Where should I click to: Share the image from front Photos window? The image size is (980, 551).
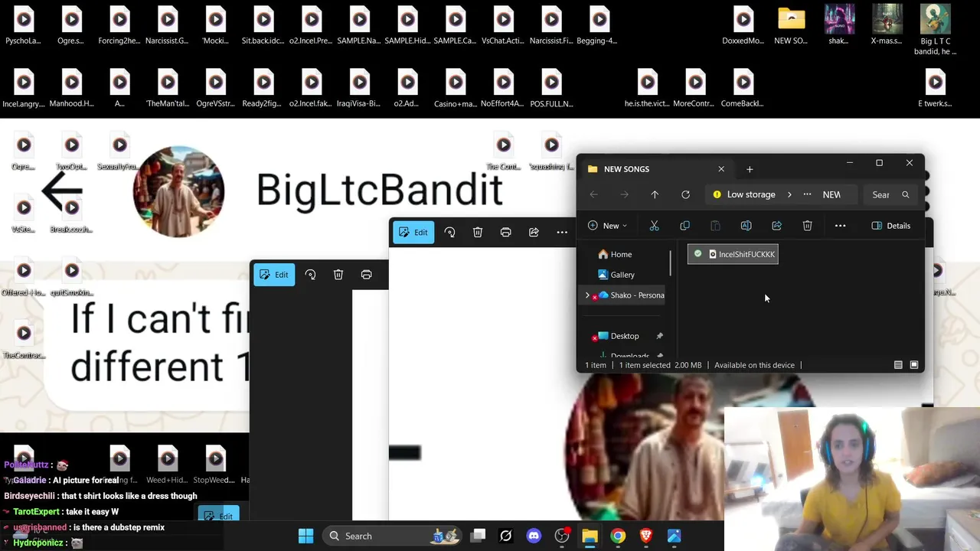[534, 233]
